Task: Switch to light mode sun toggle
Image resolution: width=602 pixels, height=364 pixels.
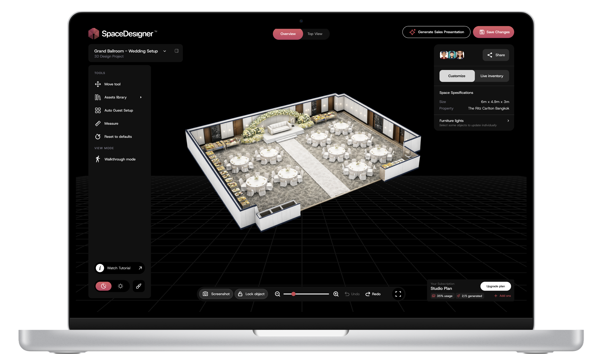Action: [x=120, y=286]
